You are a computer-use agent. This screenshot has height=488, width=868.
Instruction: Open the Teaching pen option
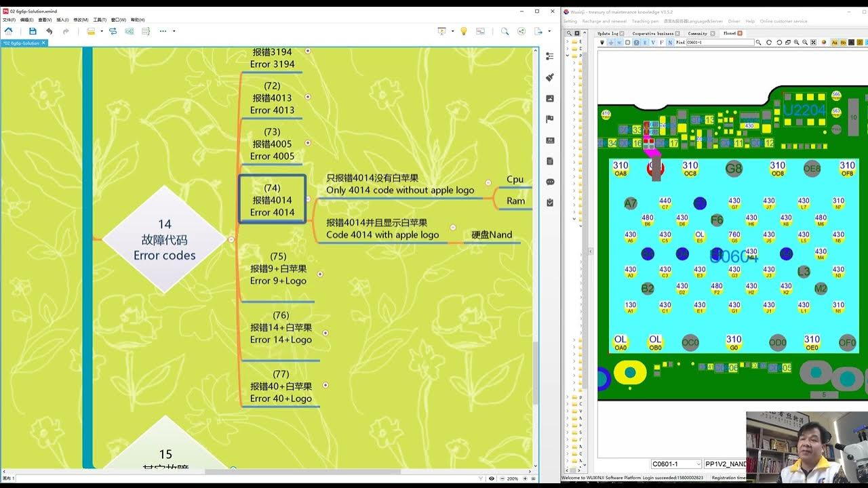(x=645, y=21)
